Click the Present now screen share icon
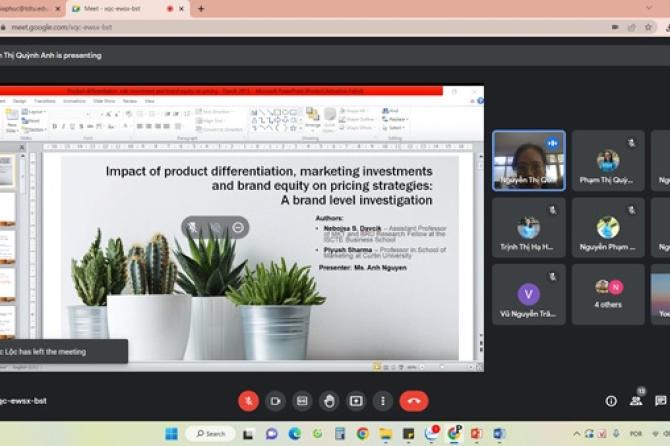The image size is (670, 446). point(356,401)
